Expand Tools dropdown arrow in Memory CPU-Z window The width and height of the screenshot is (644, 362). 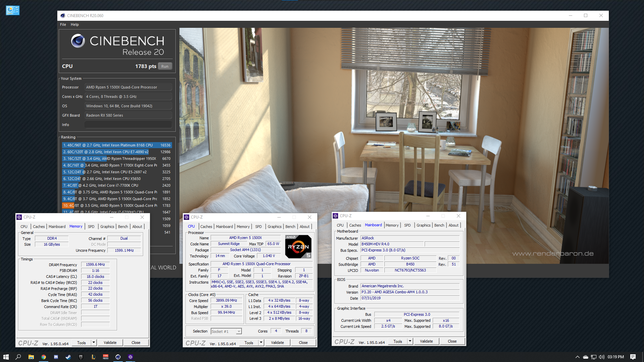pos(94,343)
